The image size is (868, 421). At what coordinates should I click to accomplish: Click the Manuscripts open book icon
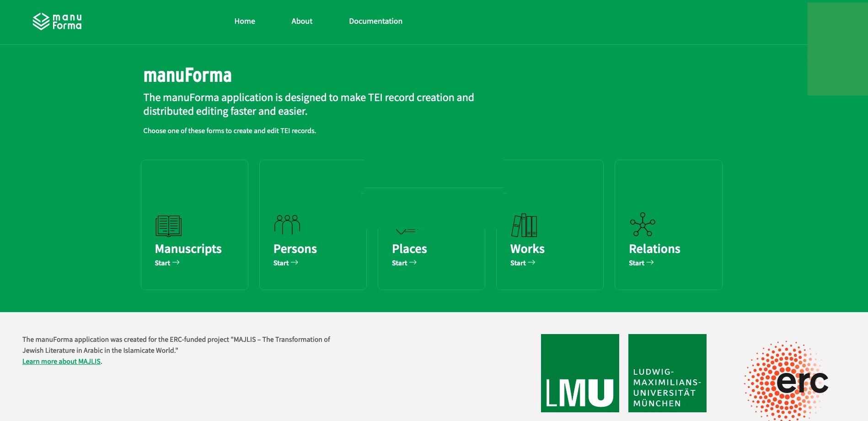click(168, 226)
